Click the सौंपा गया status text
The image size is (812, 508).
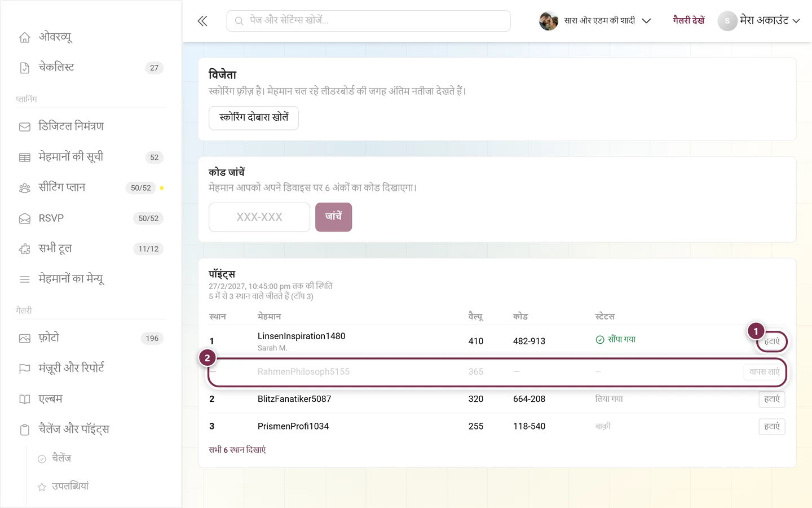point(621,339)
